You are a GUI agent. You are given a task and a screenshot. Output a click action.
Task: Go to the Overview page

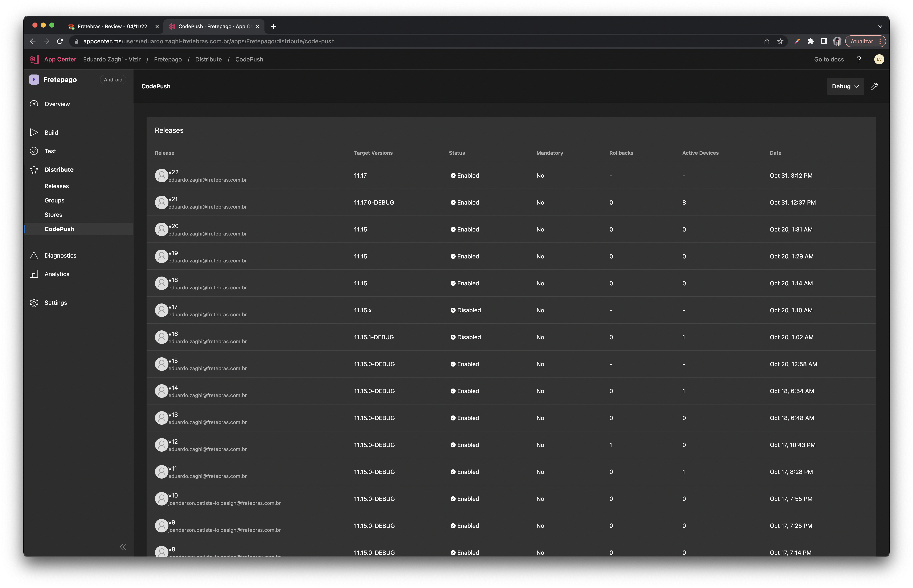point(57,104)
